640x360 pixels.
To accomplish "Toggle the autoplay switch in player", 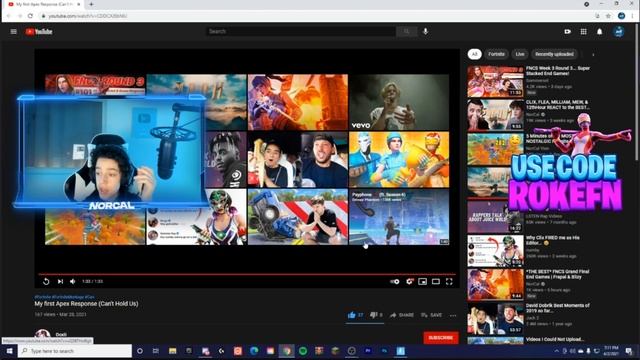I will pos(394,281).
